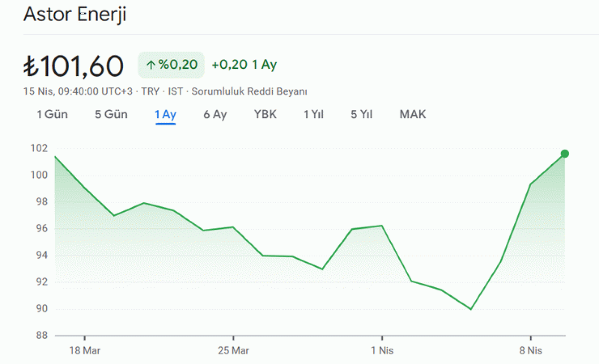Click the 18 Mar date marker on axis

(x=85, y=350)
